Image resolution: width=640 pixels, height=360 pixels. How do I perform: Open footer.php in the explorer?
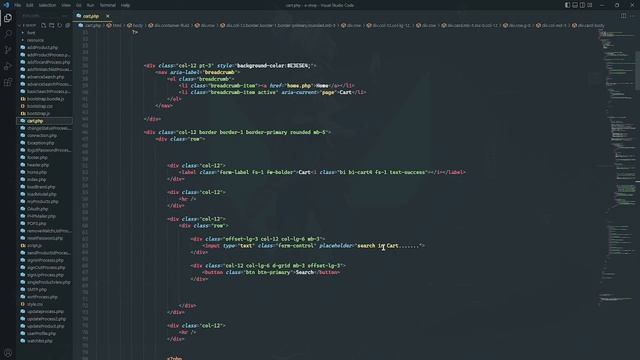click(37, 158)
